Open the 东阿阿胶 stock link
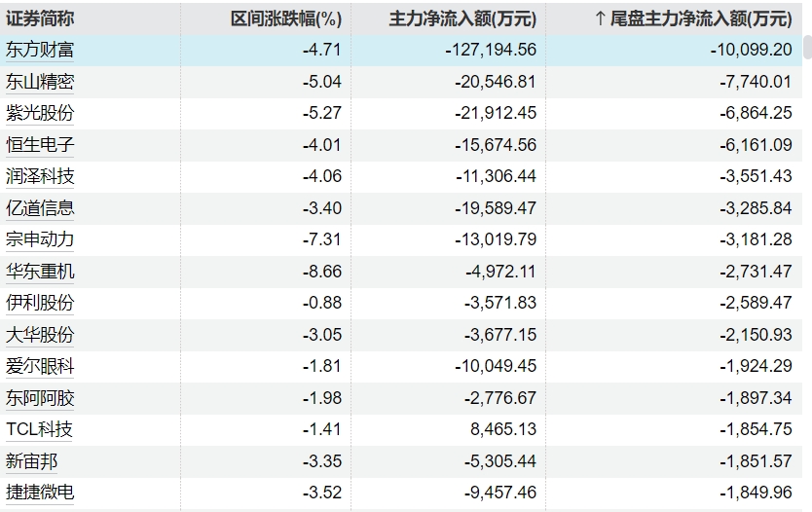Screen dimensions: 812x512 [x=40, y=398]
